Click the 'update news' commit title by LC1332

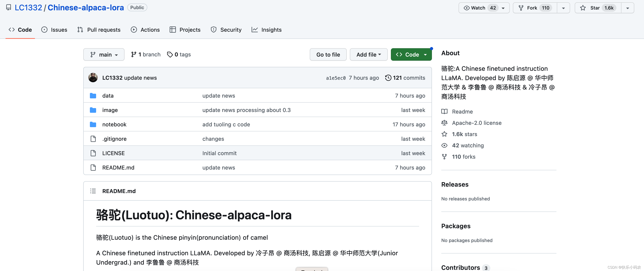[x=140, y=78]
